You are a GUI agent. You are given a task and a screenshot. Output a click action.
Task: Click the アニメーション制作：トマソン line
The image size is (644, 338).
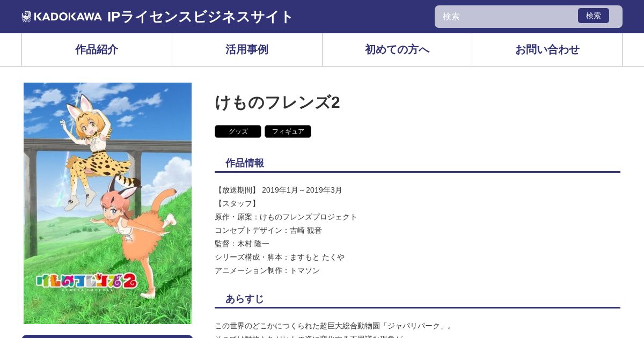pos(267,270)
